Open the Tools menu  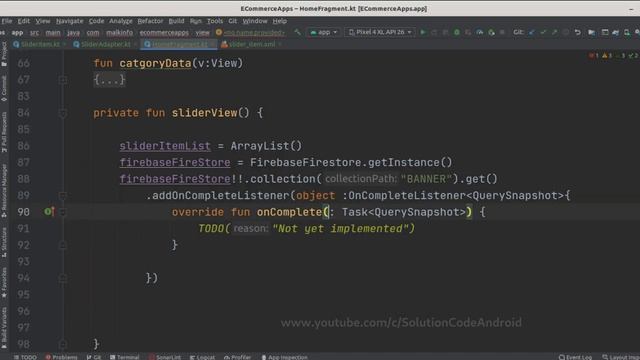(215, 21)
